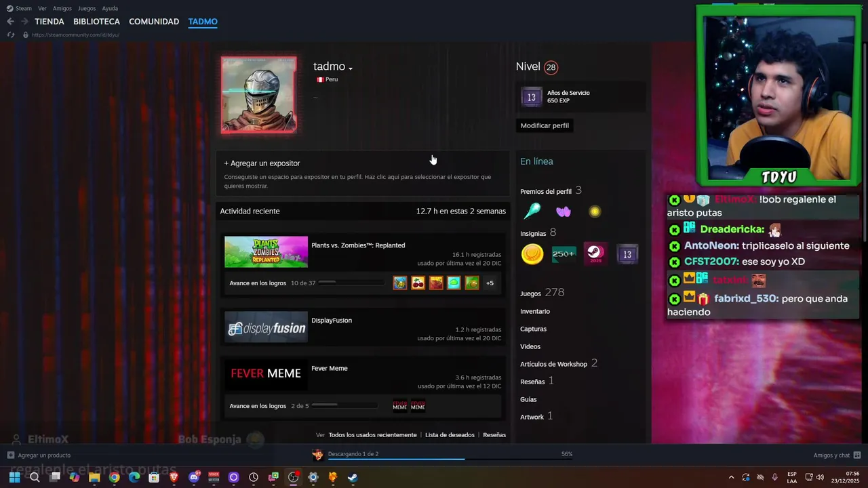Screen dimensions: 868x488
Task: Show +5 more Plants vs. Zombies achievements
Action: click(x=490, y=283)
